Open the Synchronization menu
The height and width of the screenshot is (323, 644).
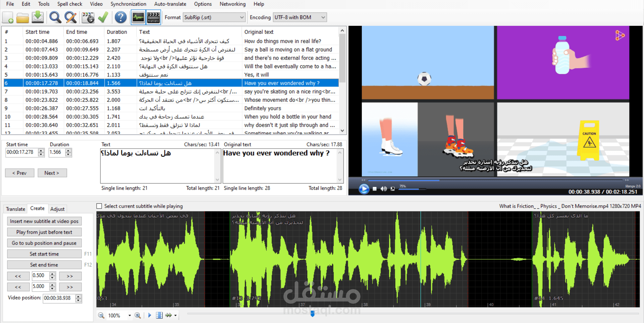(128, 4)
